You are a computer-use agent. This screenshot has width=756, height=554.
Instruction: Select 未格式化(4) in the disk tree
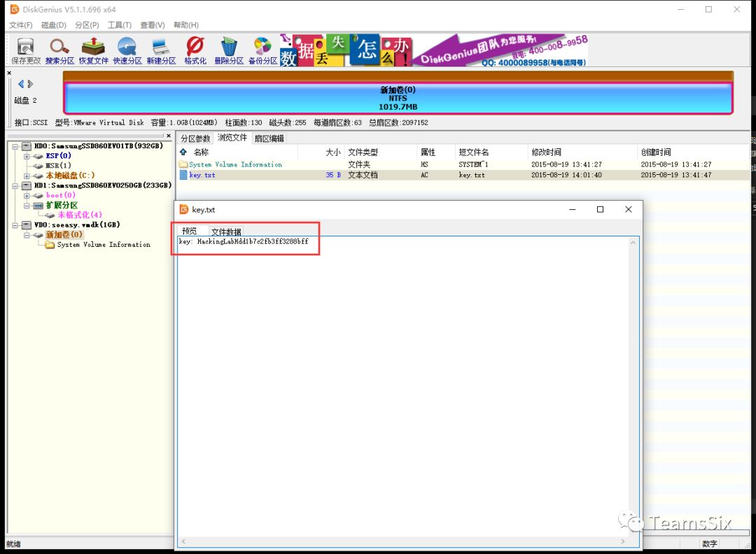click(x=80, y=215)
